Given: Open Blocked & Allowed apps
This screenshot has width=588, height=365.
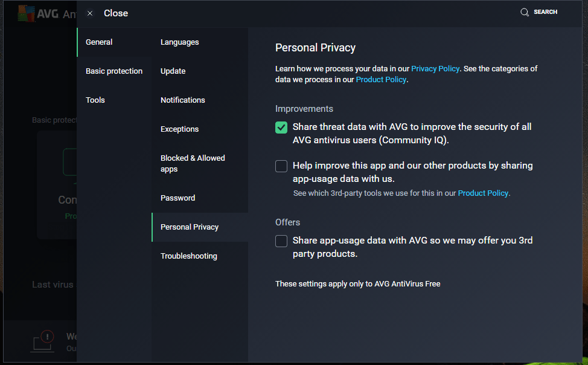Looking at the screenshot, I should [193, 163].
